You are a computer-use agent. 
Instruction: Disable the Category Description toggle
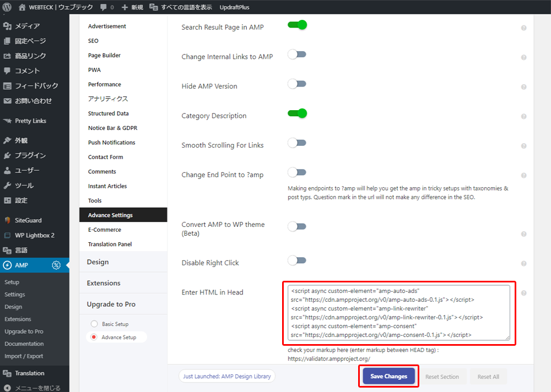click(298, 113)
